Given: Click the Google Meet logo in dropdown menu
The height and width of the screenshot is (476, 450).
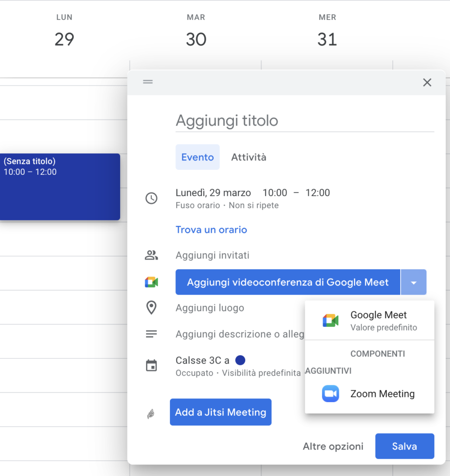Looking at the screenshot, I should click(330, 321).
